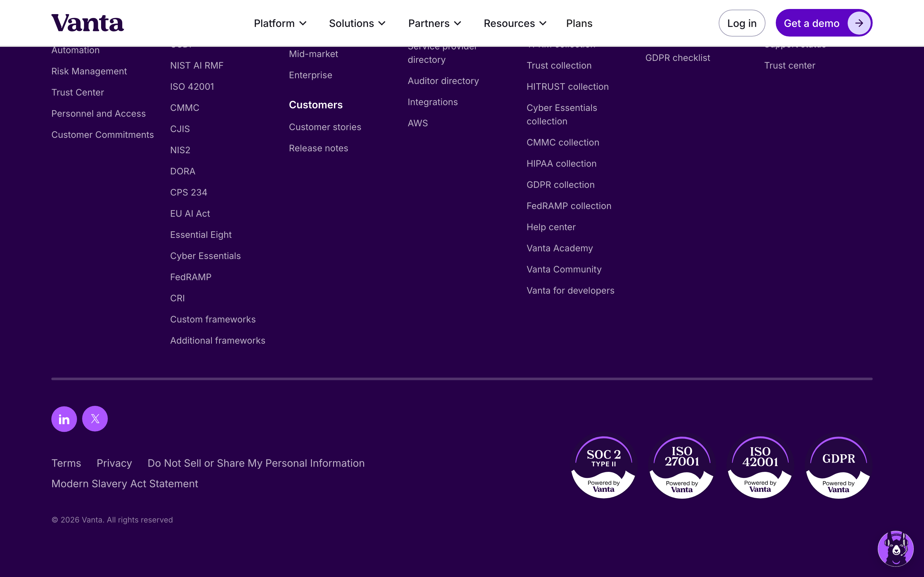Expand the Platform dropdown menu
924x577 pixels.
[280, 23]
